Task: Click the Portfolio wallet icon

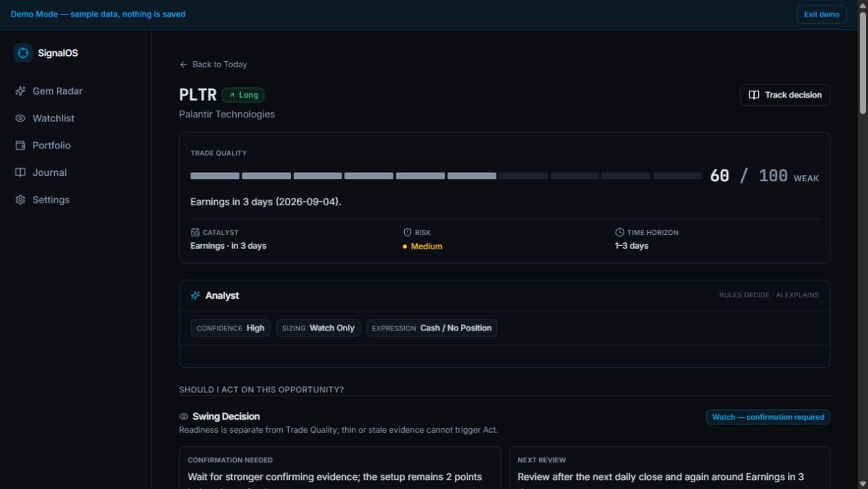Action: pos(21,146)
